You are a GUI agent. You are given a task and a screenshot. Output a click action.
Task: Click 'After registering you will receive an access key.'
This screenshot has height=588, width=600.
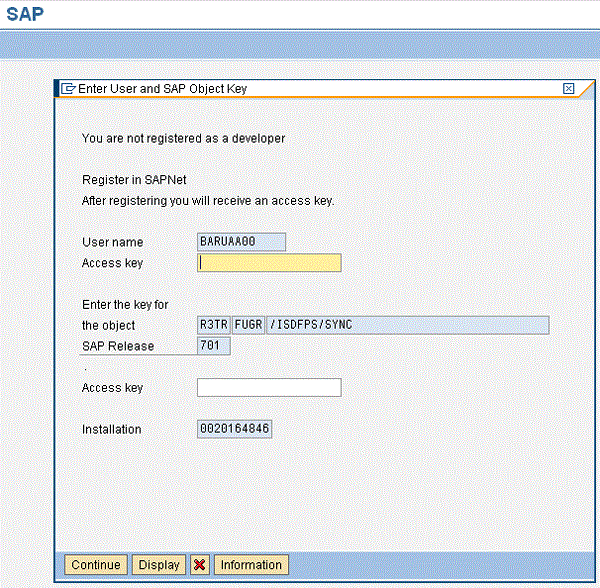(208, 201)
